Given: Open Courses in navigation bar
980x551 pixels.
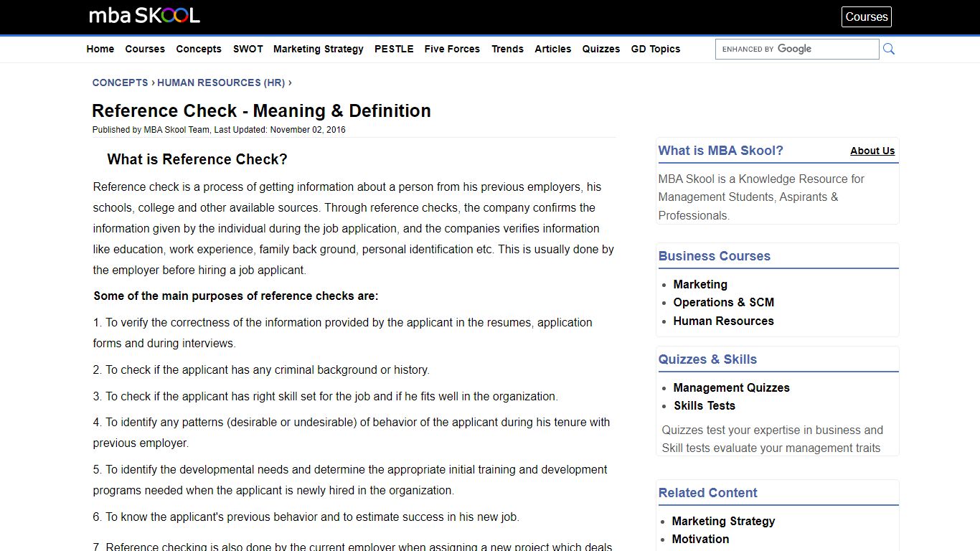Looking at the screenshot, I should point(145,49).
